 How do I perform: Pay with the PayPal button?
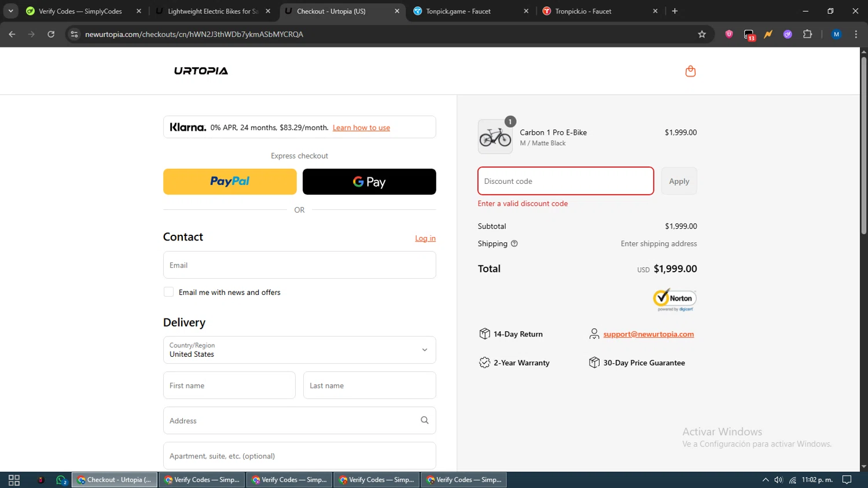pyautogui.click(x=230, y=182)
